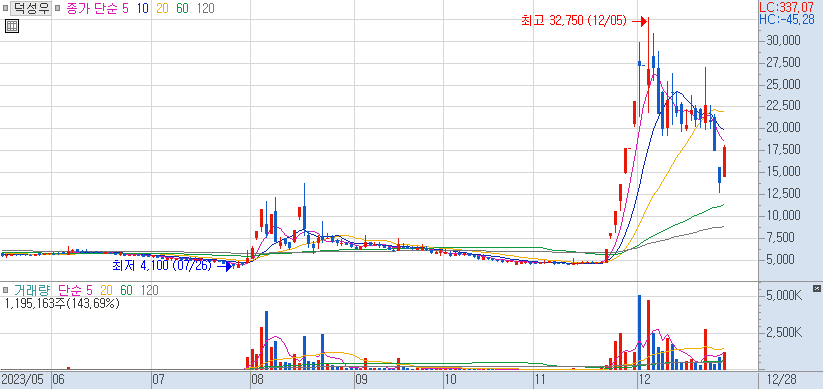This screenshot has height=389, width=823.
Task: Click the HC:-45.28 readout
Action: pos(787,19)
